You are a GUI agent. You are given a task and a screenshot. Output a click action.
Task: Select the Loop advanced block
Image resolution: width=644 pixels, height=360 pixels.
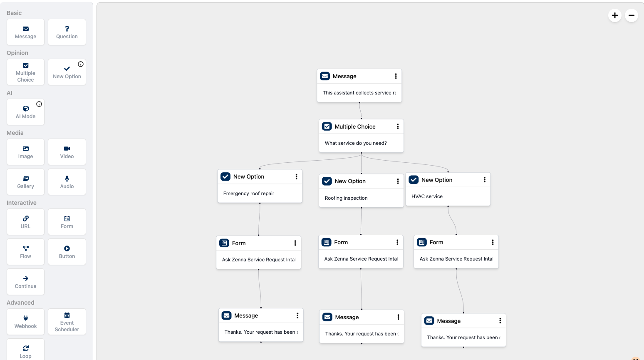point(25,352)
